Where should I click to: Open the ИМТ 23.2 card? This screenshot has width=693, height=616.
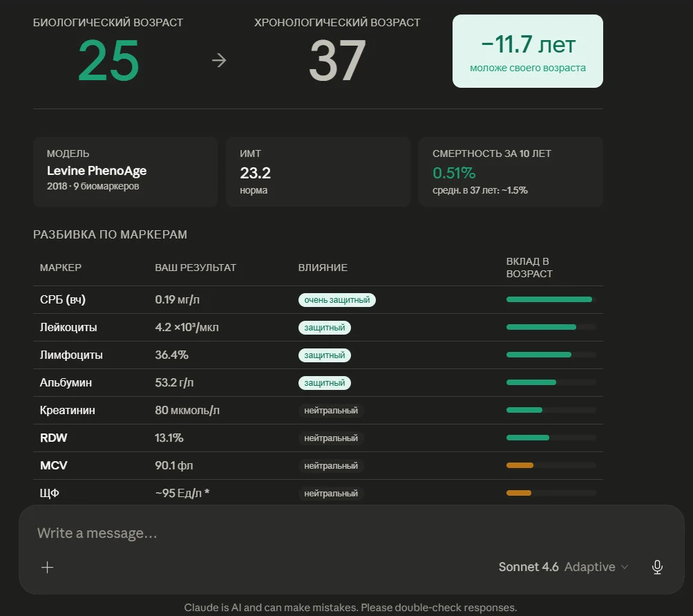coord(319,171)
